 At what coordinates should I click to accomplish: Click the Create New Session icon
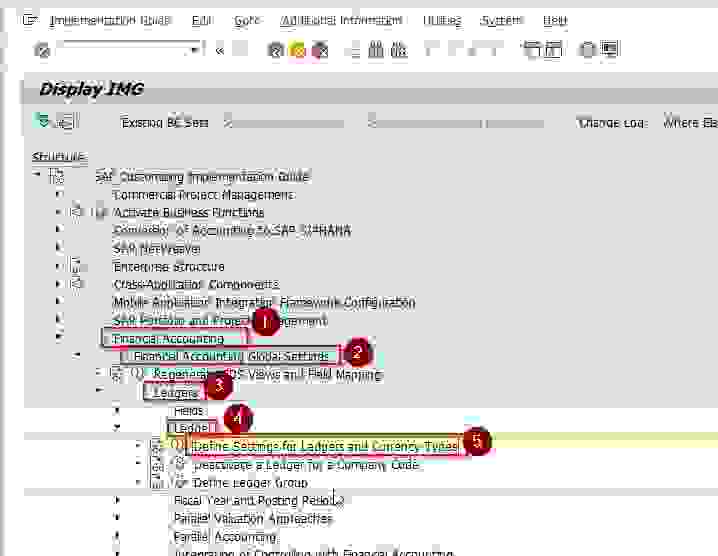click(x=531, y=49)
